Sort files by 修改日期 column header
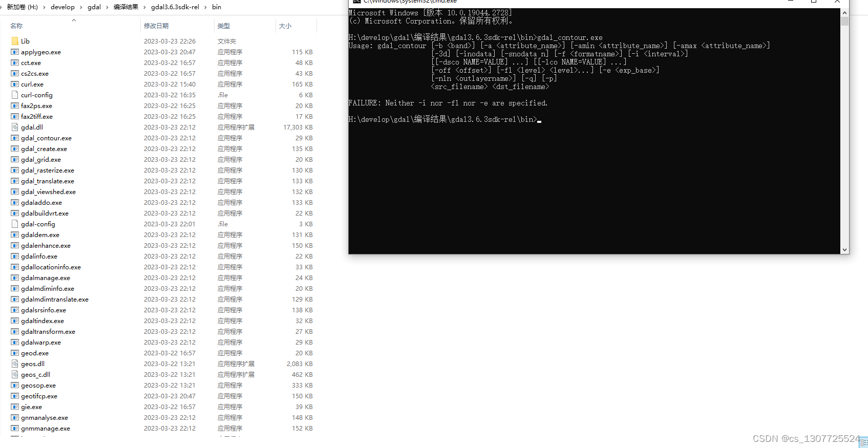The width and height of the screenshot is (868, 448). pos(156,26)
